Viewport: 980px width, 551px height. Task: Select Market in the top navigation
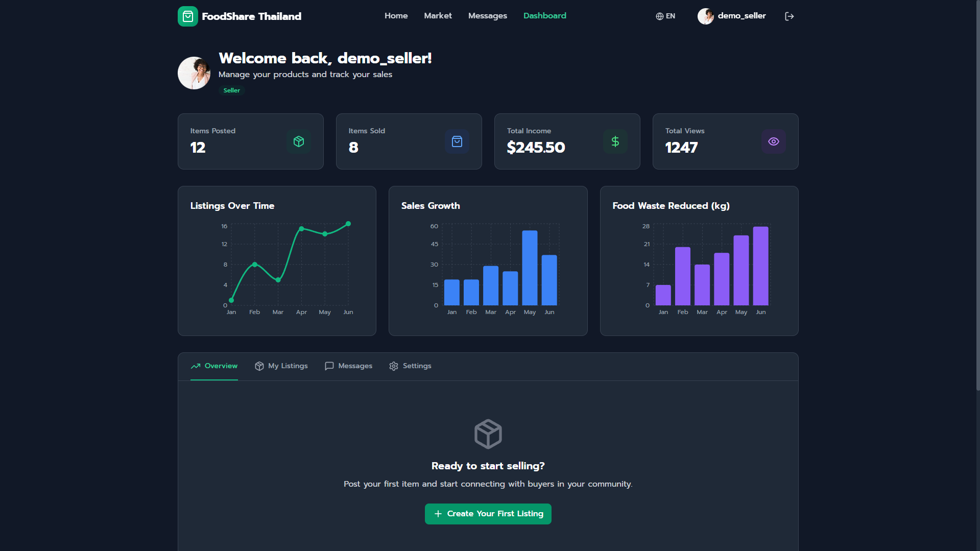437,16
